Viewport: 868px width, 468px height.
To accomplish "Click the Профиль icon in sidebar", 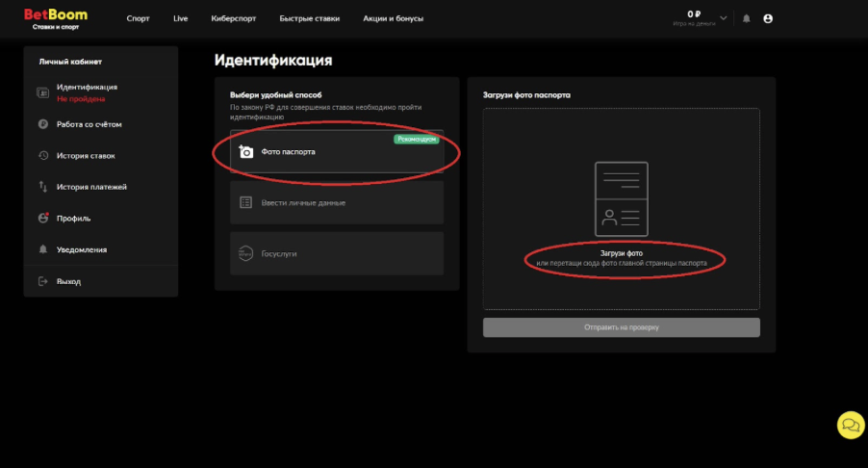I will (x=43, y=218).
